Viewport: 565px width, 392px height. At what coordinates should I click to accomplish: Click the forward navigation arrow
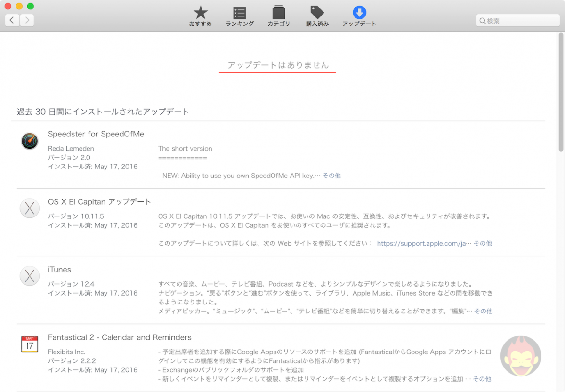tap(27, 20)
